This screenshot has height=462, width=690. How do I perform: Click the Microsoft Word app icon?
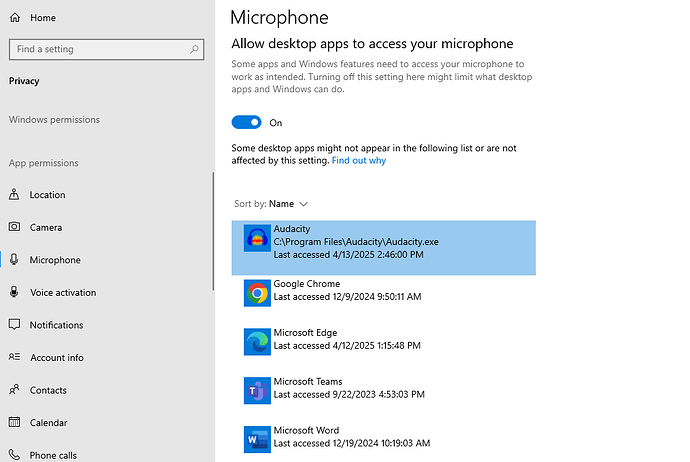point(257,440)
